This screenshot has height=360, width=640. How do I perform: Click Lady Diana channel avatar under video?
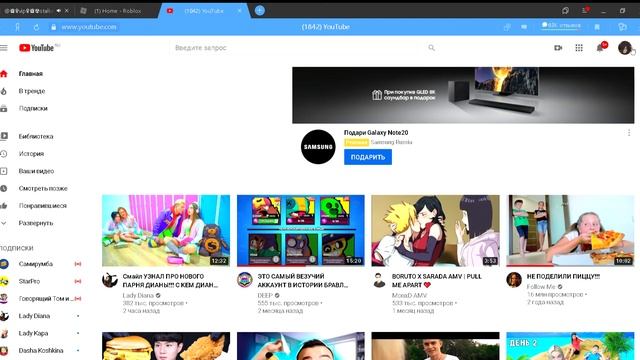(110, 280)
